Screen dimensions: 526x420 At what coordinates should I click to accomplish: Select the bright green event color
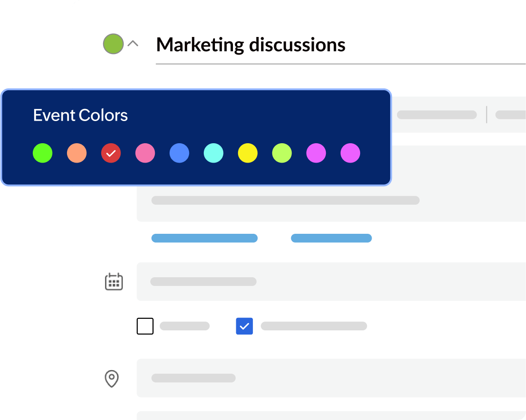pos(43,153)
